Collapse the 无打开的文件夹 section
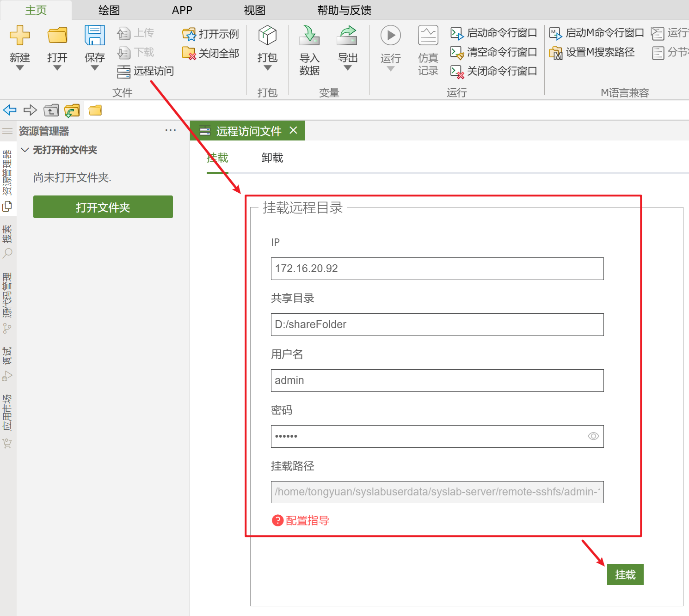 tap(25, 150)
